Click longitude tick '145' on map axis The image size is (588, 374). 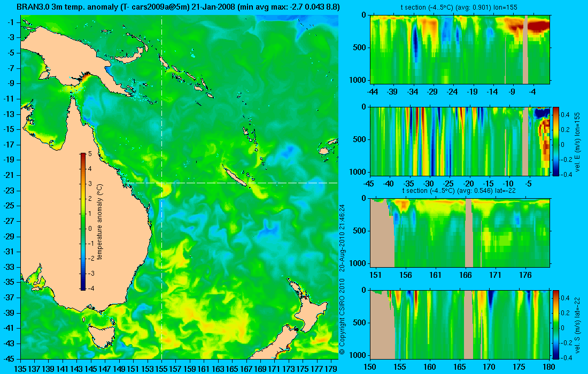coord(91,369)
